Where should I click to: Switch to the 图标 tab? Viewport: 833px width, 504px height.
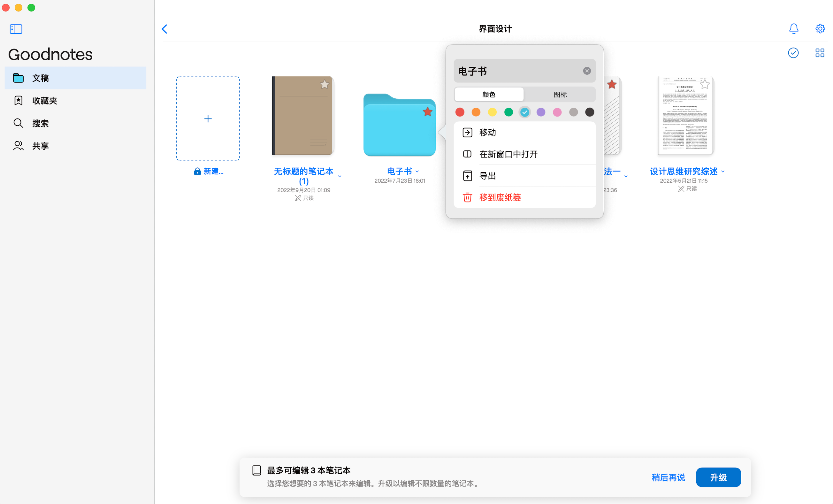(560, 95)
